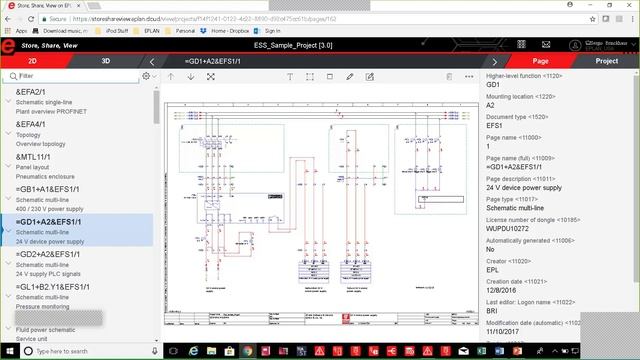Select the rectangle drawing tool
640x360 pixels.
click(330, 76)
